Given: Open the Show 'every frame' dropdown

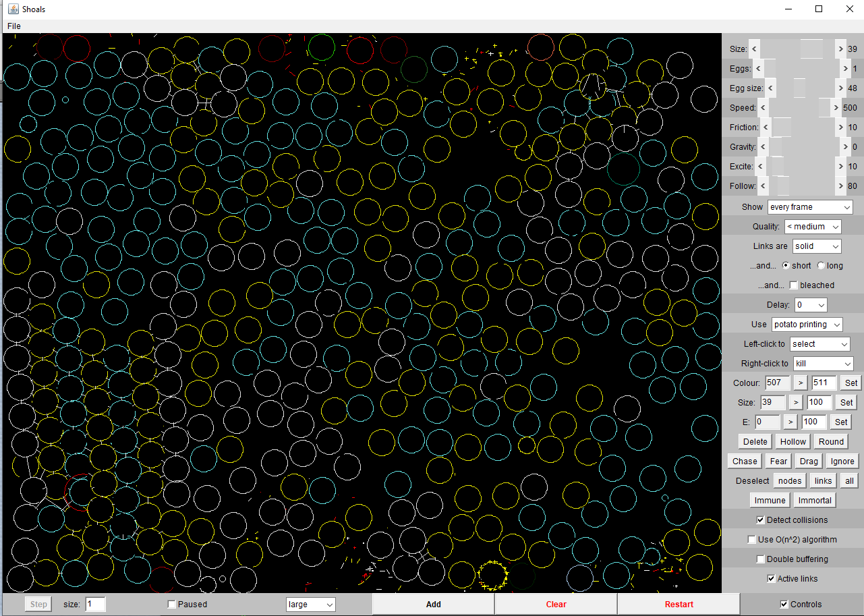Looking at the screenshot, I should click(810, 207).
